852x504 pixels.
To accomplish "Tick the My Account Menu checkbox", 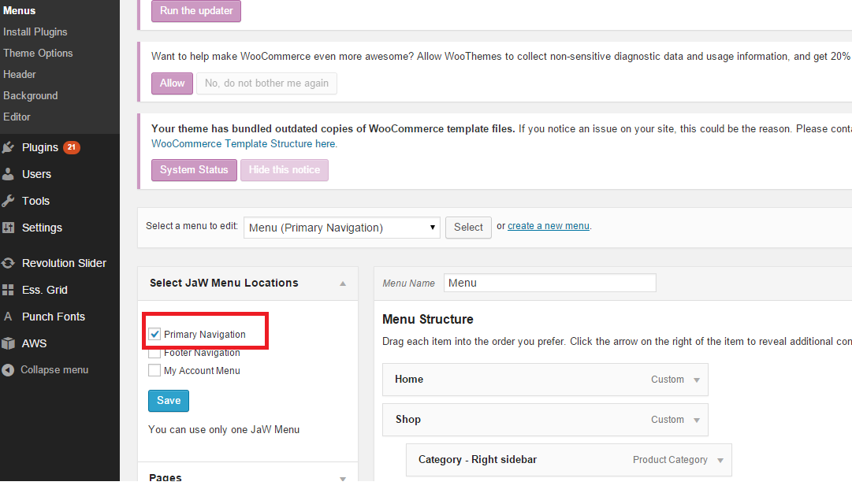I will [154, 371].
